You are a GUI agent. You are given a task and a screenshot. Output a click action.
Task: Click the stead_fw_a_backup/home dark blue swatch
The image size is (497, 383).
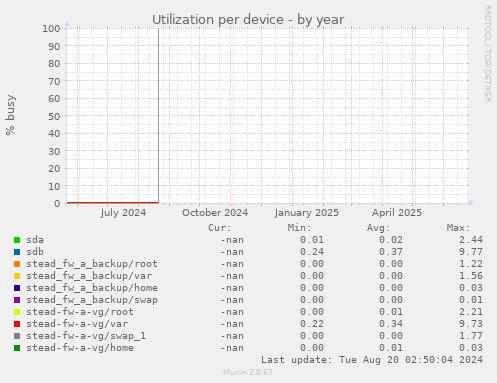tap(17, 288)
